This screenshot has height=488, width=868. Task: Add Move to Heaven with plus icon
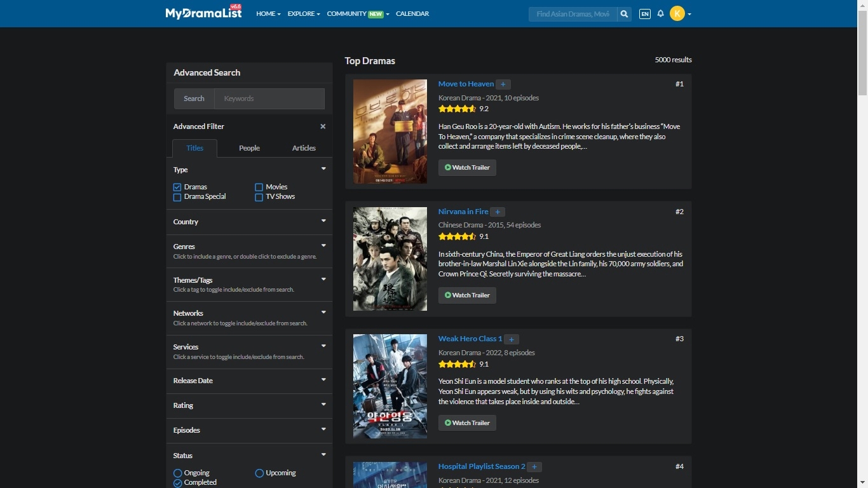[503, 85]
